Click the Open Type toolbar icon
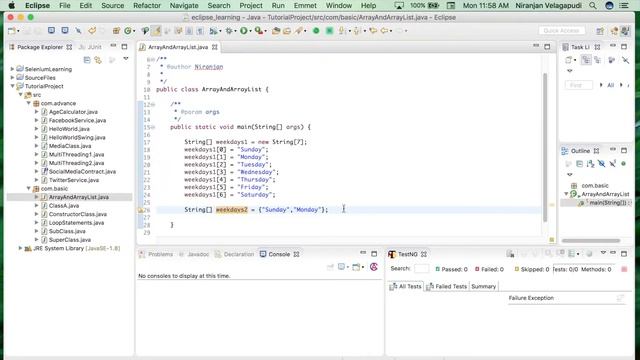 (x=276, y=31)
